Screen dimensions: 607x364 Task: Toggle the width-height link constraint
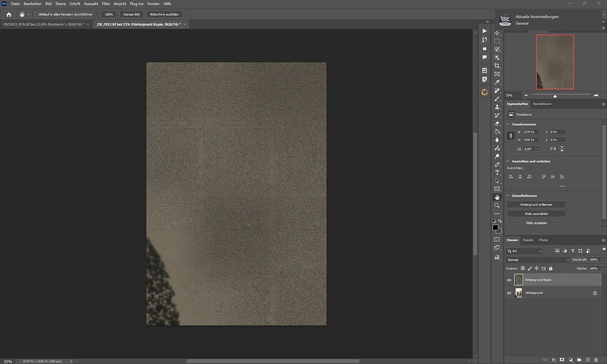pos(511,136)
